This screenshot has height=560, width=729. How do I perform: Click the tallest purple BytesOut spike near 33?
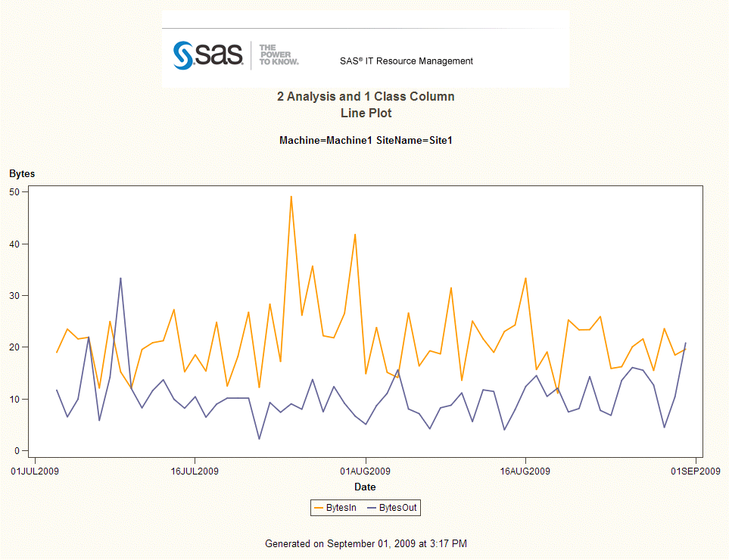click(x=120, y=278)
